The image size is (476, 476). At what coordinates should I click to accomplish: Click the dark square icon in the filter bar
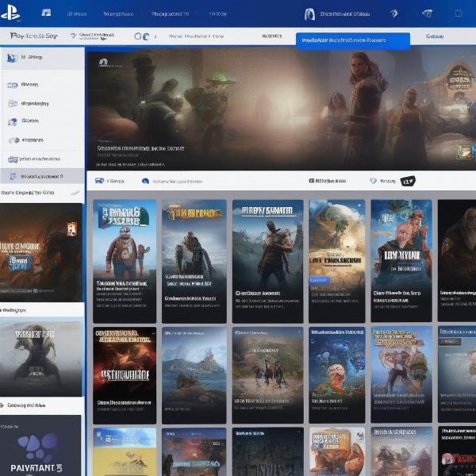312,181
